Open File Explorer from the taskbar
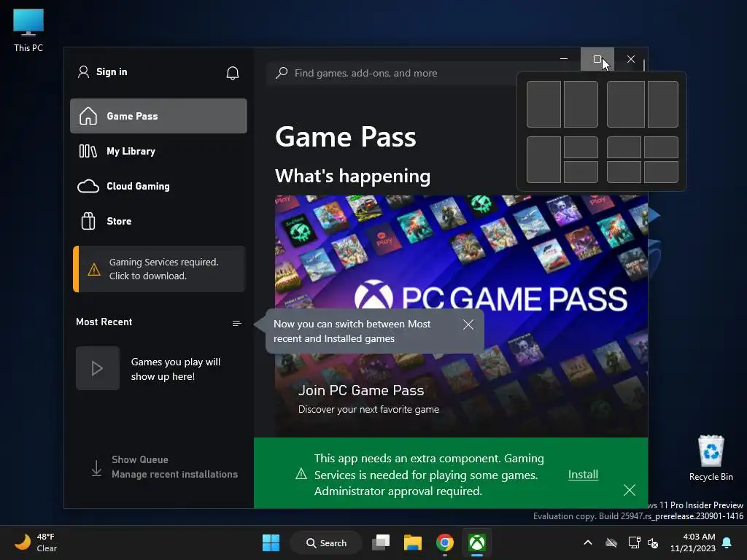Screen dimensions: 747x560 [x=413, y=542]
